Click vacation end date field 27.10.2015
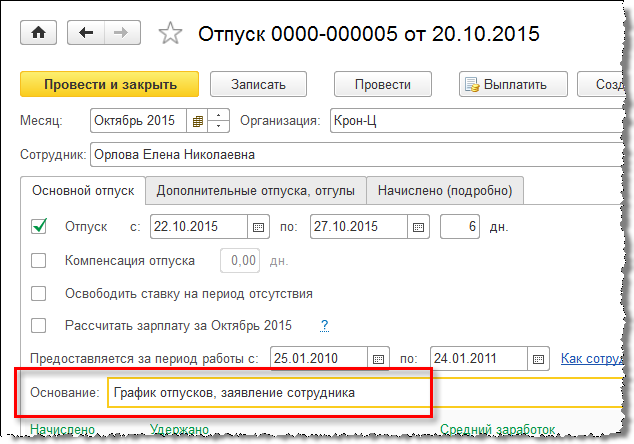 (x=359, y=226)
